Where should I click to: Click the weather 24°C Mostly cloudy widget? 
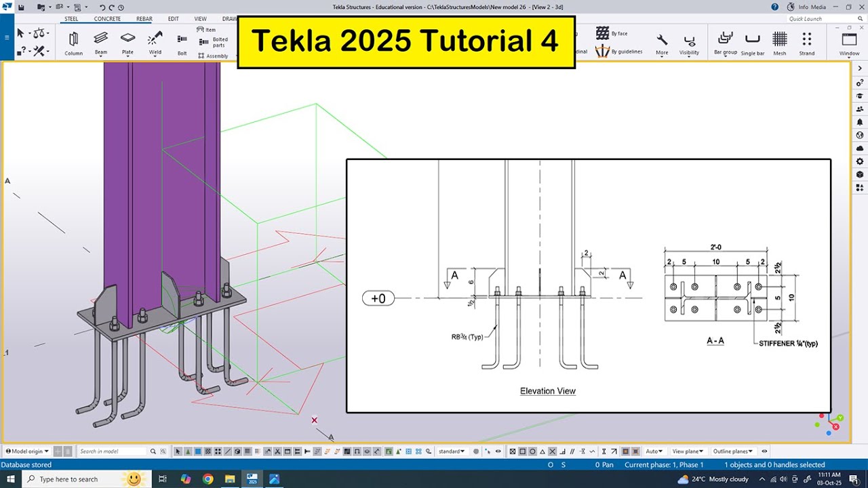point(712,479)
